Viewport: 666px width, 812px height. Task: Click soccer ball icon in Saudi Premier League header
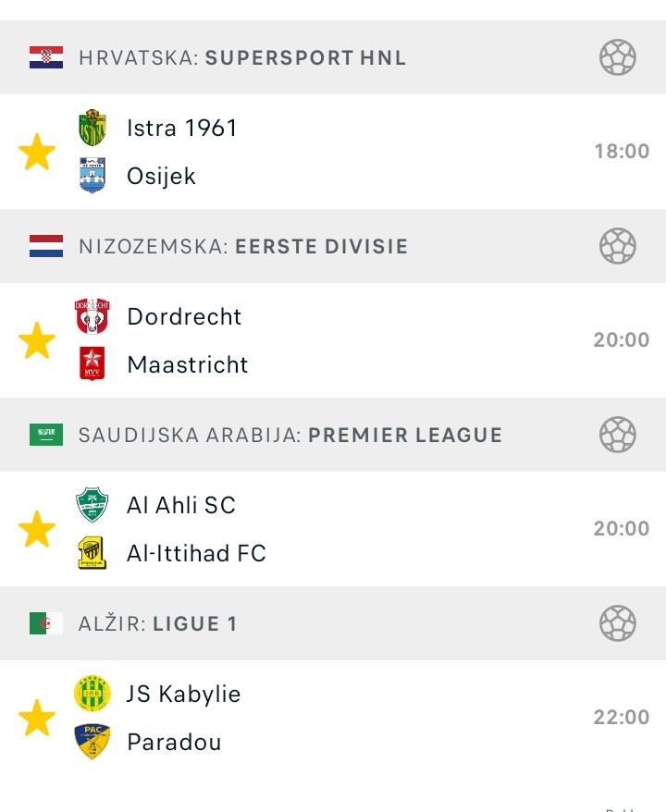[617, 435]
